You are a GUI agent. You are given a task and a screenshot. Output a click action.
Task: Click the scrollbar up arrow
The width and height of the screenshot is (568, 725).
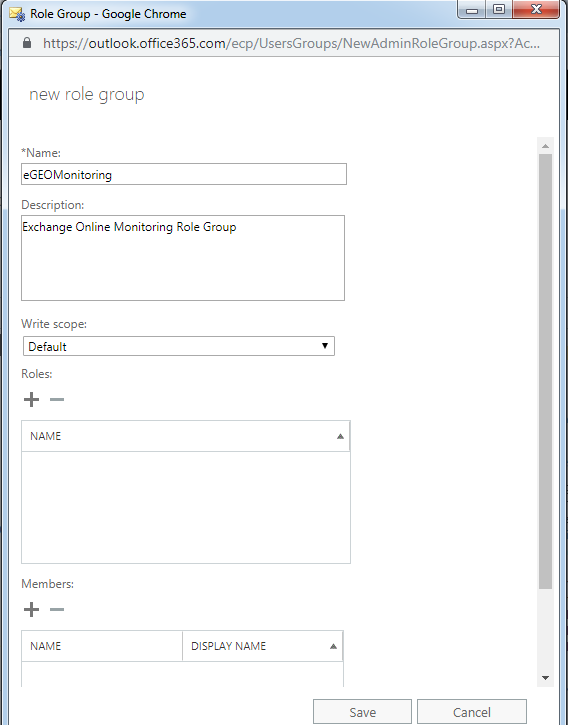[x=545, y=146]
